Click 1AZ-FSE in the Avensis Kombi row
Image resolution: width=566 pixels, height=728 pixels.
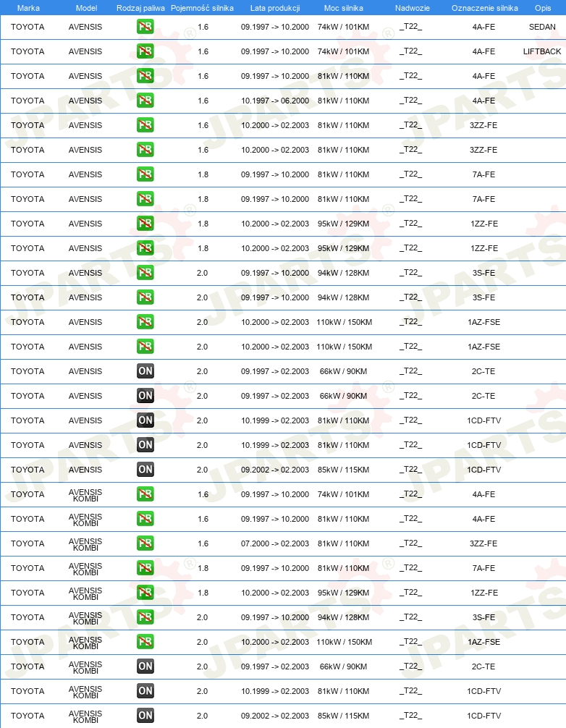point(483,642)
